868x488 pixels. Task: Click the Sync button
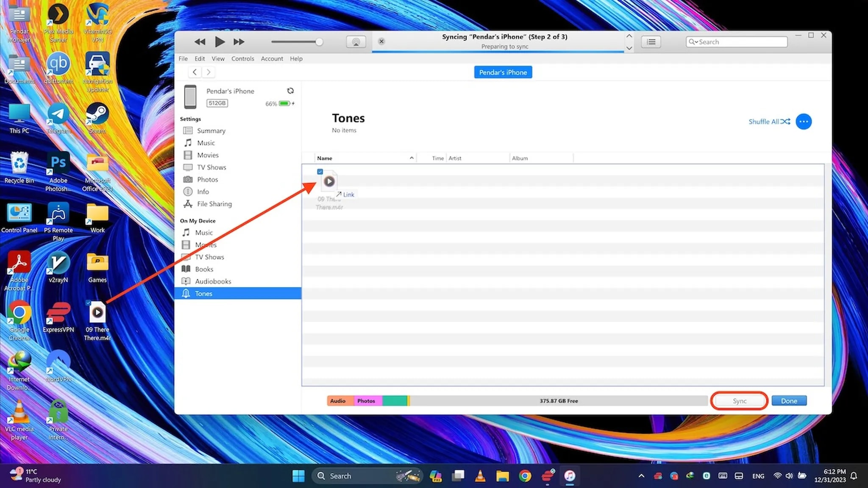739,401
